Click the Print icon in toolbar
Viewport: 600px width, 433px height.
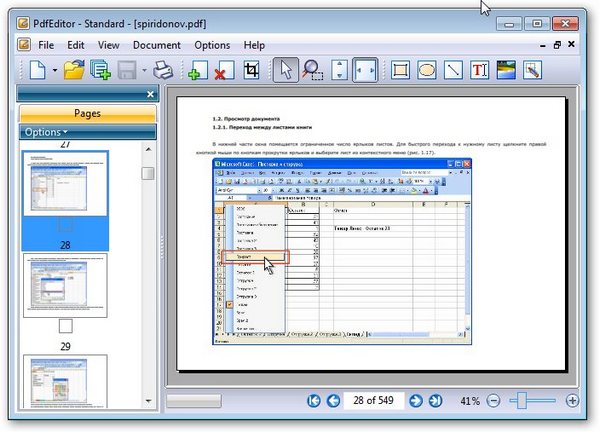163,71
